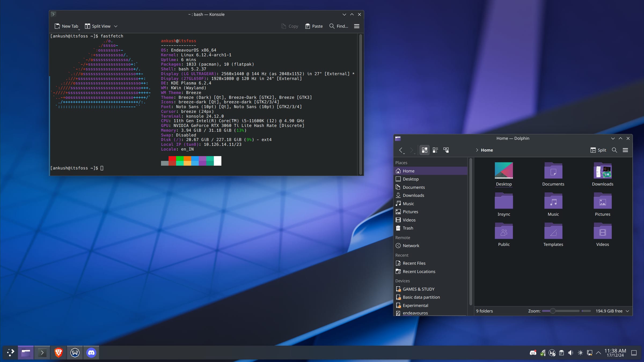Adjust the Dolphin zoom slider

tap(552, 311)
